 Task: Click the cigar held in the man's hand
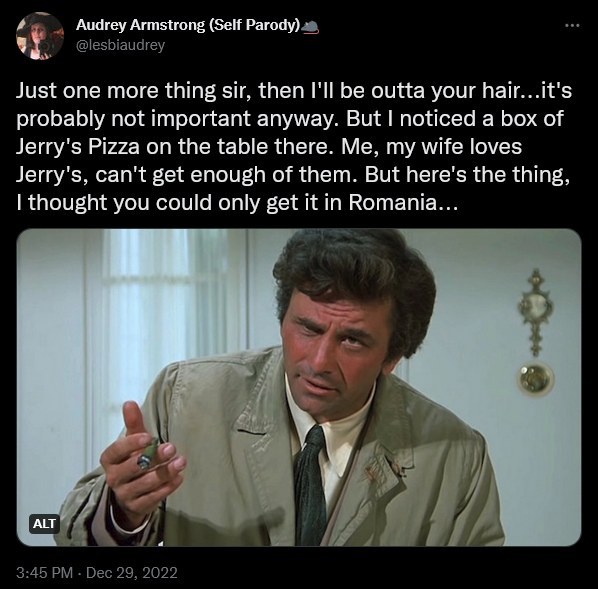click(x=148, y=454)
